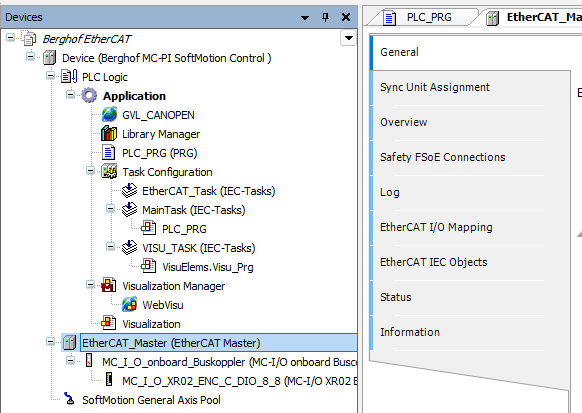Collapse the Visualization Manager node
This screenshot has width=582, height=413.
90,284
